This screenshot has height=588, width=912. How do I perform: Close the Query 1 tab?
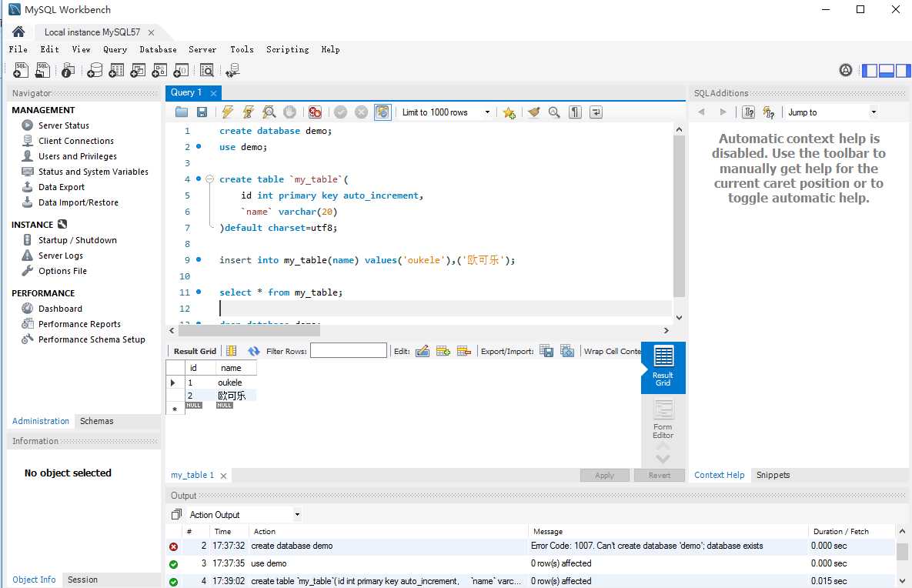point(213,93)
